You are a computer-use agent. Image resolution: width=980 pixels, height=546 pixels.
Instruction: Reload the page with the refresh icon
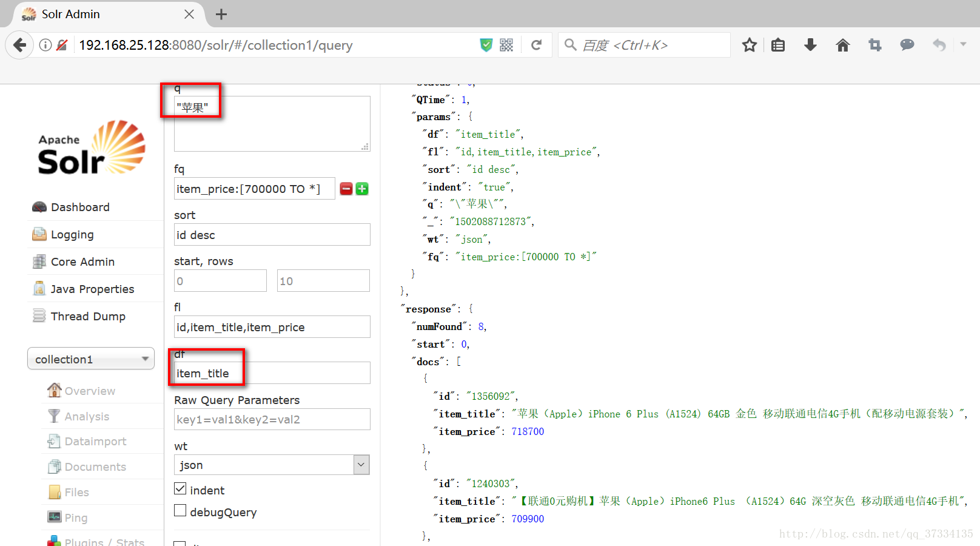click(x=537, y=45)
